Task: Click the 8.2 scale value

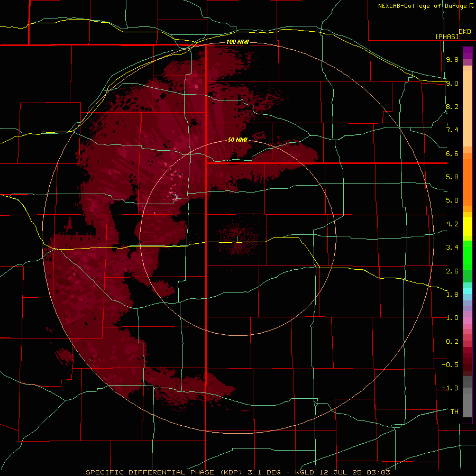Action: tap(452, 106)
